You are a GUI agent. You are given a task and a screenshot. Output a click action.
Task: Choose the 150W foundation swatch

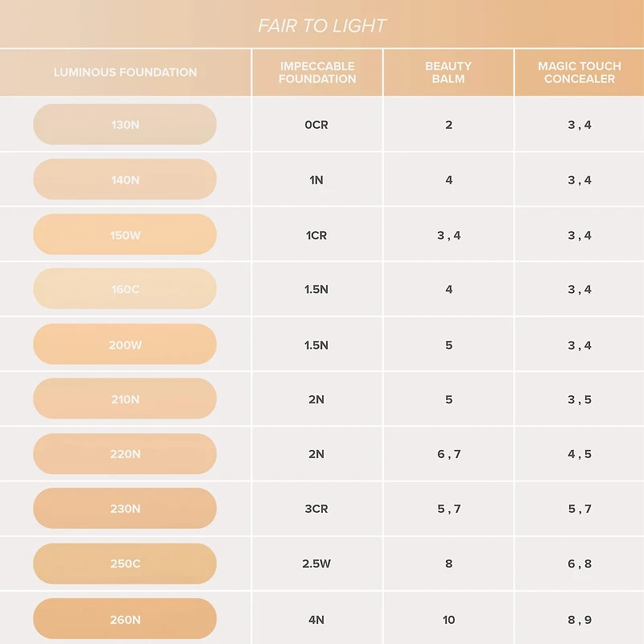coord(125,235)
